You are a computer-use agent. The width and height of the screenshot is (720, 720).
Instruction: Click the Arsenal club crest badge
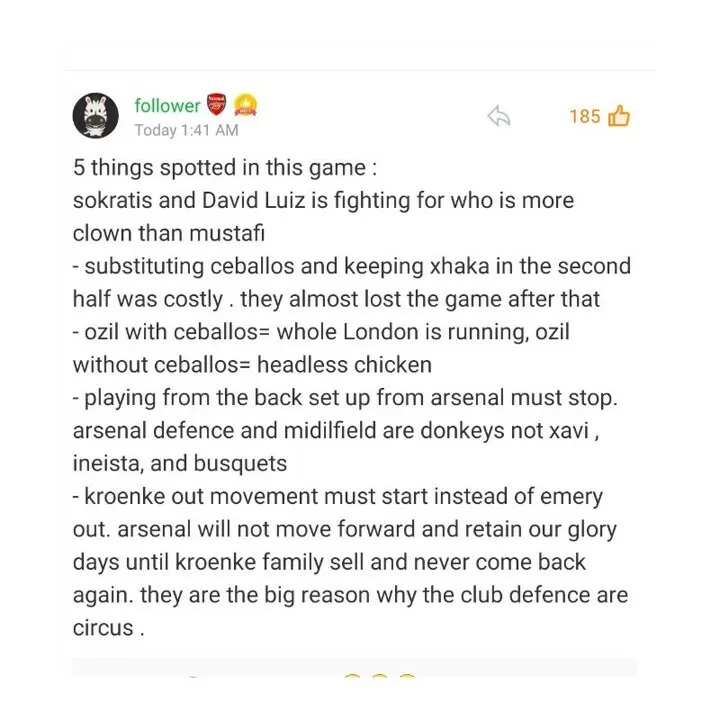tap(217, 104)
